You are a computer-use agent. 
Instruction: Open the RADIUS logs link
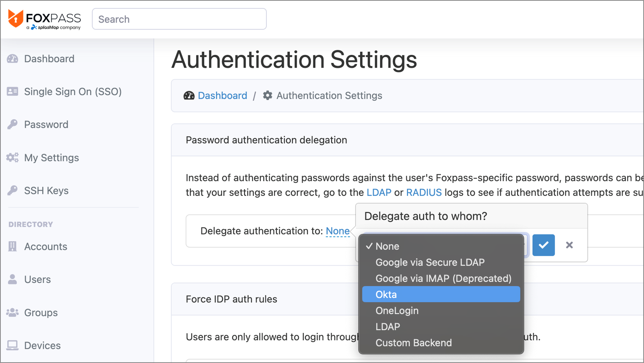tap(424, 193)
